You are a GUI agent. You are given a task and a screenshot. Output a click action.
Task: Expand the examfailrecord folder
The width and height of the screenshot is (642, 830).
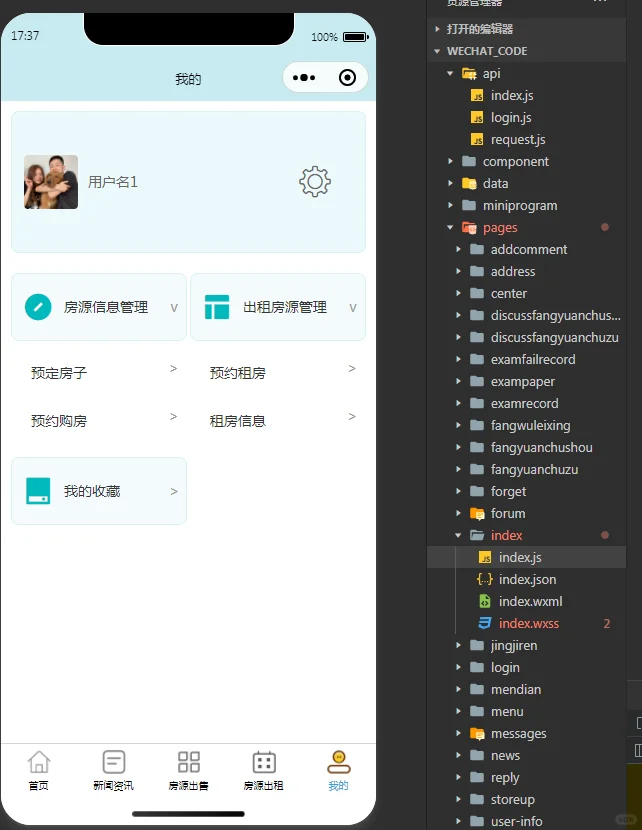(x=526, y=359)
